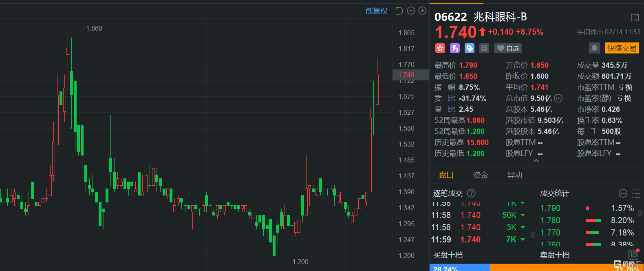Click the blue 28.24% buy ratio bar
This screenshot has height=271, width=644.
[460, 268]
